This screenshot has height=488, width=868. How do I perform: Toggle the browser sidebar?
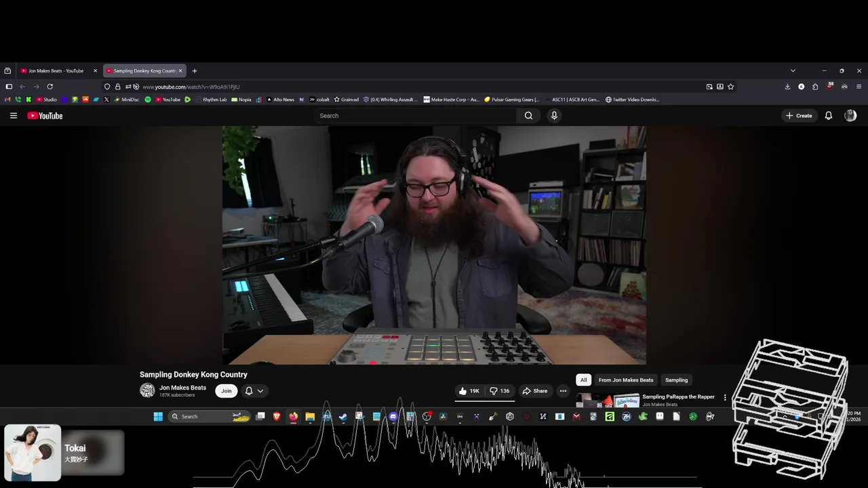coord(9,87)
